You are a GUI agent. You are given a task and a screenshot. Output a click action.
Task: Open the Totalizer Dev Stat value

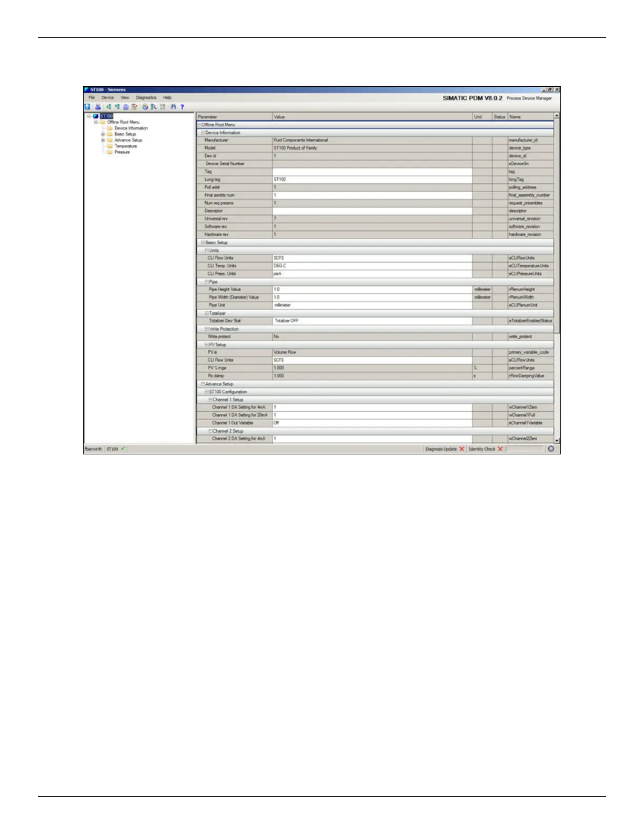[x=372, y=321]
